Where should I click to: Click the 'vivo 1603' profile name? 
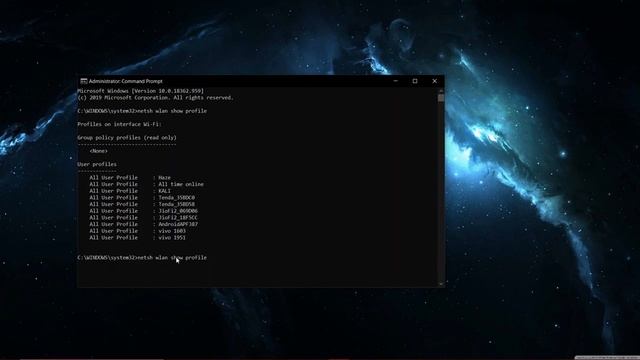pos(172,231)
